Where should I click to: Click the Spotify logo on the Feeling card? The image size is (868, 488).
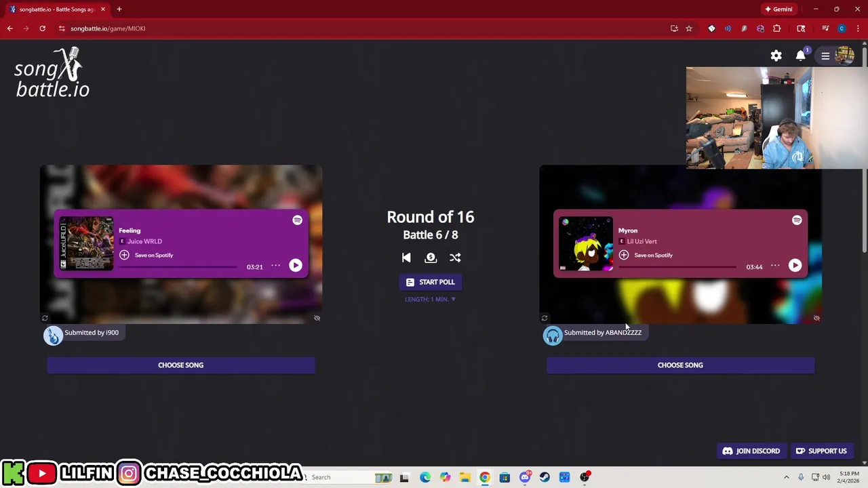click(x=297, y=220)
